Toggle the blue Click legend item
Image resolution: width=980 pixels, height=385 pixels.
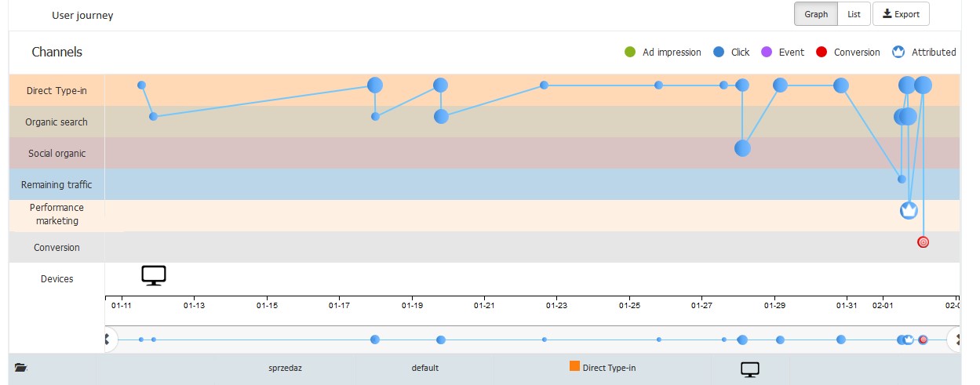[718, 53]
